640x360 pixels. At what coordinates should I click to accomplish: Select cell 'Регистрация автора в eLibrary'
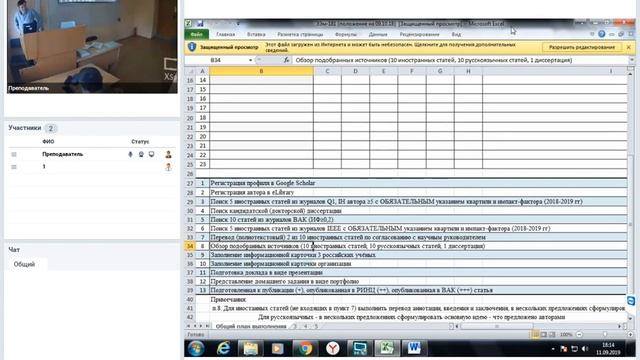click(x=251, y=192)
